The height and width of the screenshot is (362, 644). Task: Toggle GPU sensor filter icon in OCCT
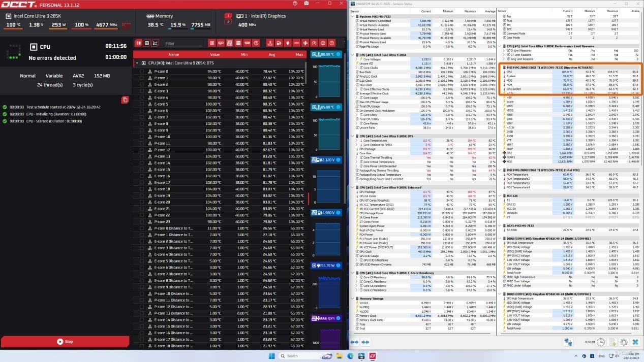click(x=221, y=43)
